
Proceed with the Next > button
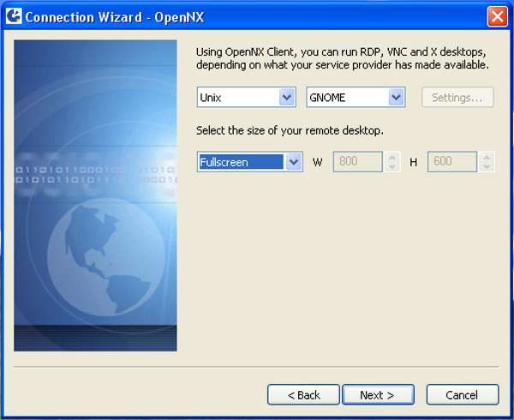point(378,395)
